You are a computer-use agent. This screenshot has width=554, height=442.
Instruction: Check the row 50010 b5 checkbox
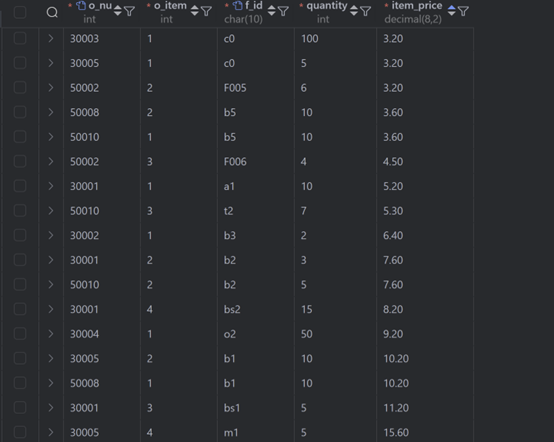pos(20,137)
